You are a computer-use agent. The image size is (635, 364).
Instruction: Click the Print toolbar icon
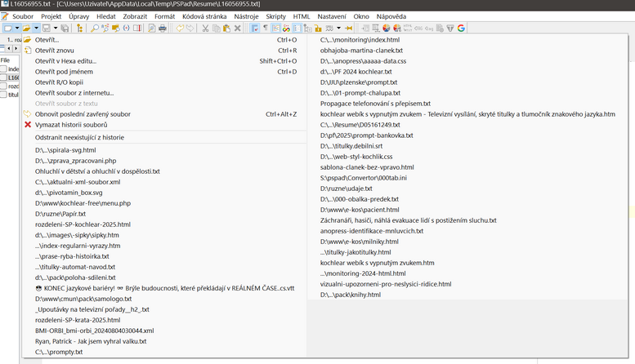pos(162,28)
